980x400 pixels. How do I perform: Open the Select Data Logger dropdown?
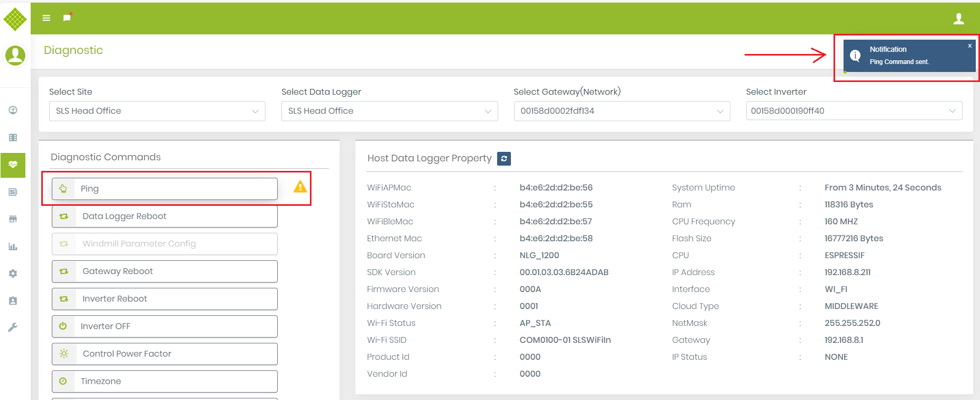click(x=389, y=111)
